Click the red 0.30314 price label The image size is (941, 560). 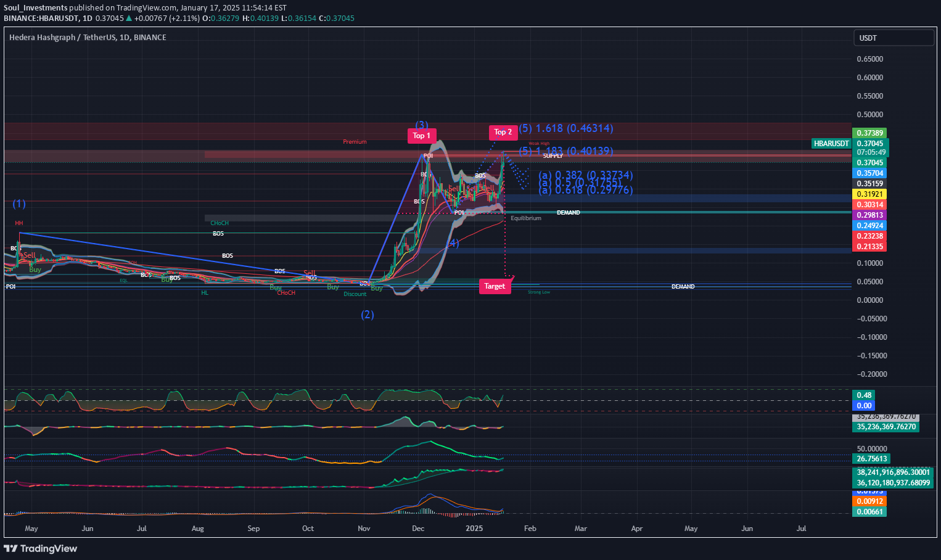tap(869, 205)
